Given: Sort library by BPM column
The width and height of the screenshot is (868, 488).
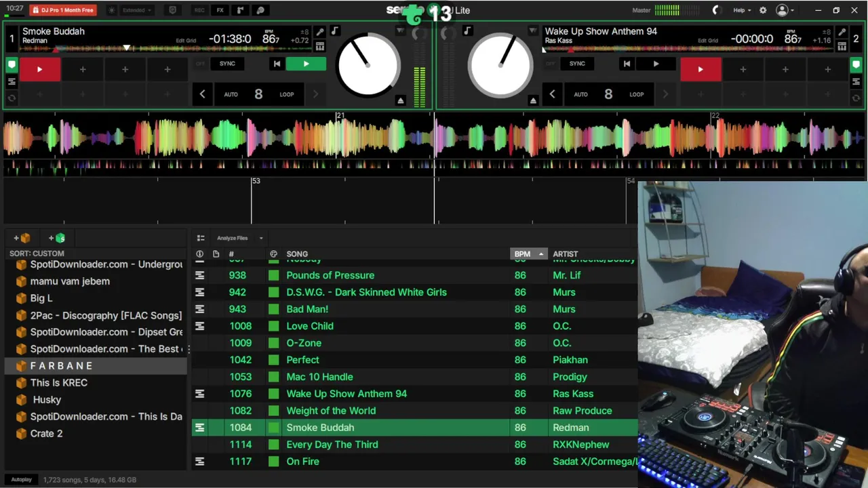Looking at the screenshot, I should coord(528,254).
